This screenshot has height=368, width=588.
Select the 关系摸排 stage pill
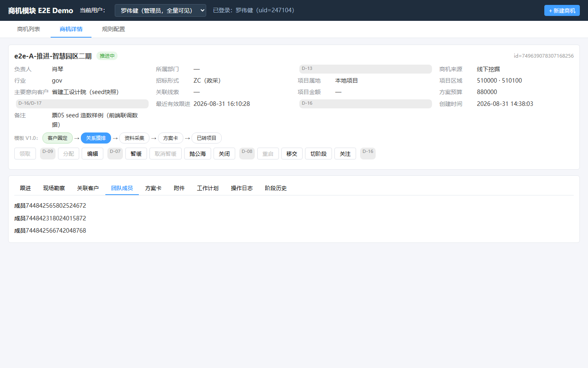point(96,138)
